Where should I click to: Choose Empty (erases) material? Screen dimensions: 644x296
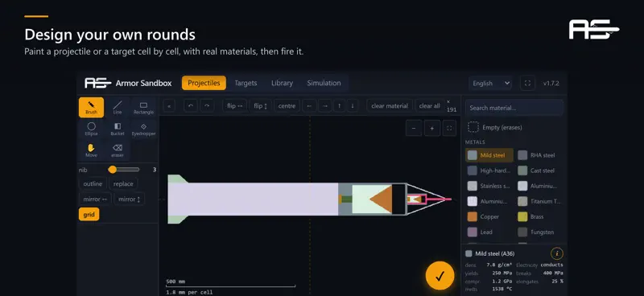coord(495,127)
